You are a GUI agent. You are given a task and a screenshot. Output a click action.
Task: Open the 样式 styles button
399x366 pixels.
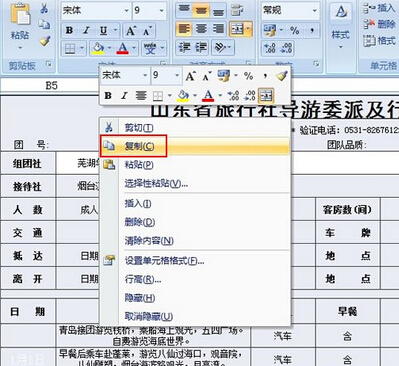coord(340,25)
